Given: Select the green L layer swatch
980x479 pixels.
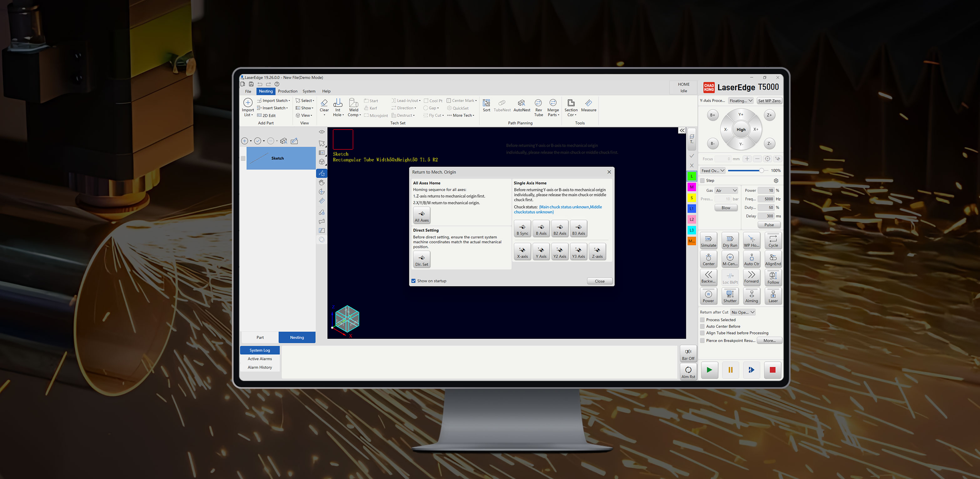Looking at the screenshot, I should point(692,177).
